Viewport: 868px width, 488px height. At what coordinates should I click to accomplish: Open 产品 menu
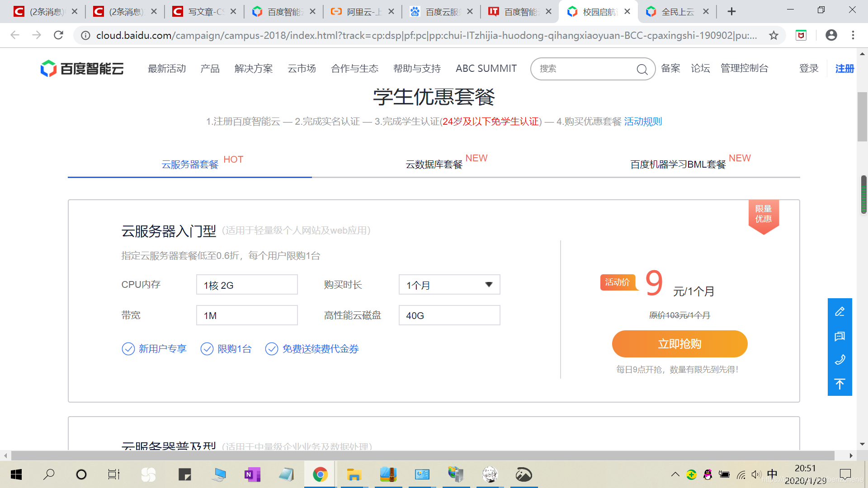coord(210,69)
